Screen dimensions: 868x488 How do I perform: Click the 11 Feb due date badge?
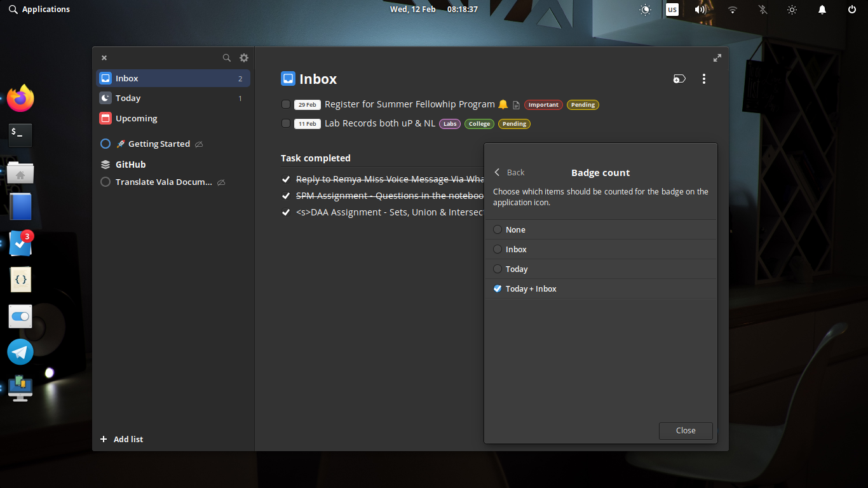pos(308,124)
